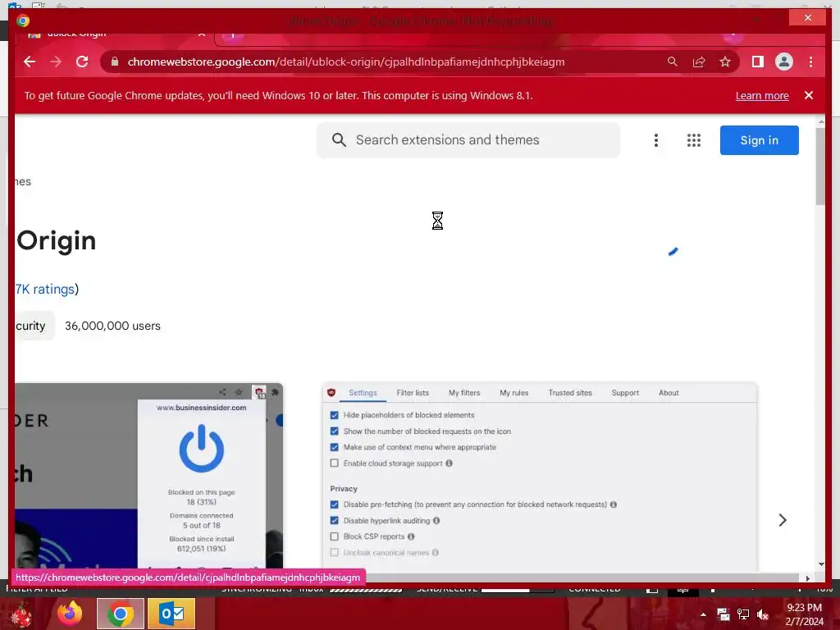Screen dimensions: 840x630
Task: Select the Settings tab in screenshot
Action: [363, 393]
